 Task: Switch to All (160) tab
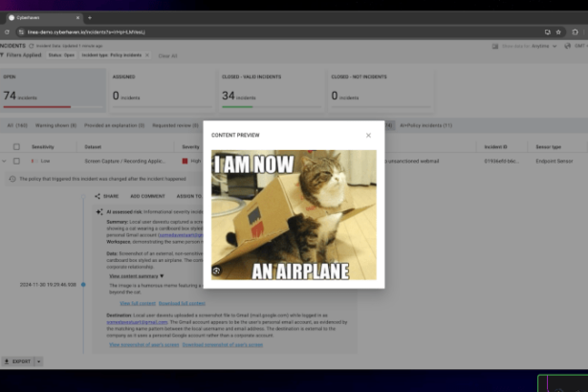coord(17,125)
